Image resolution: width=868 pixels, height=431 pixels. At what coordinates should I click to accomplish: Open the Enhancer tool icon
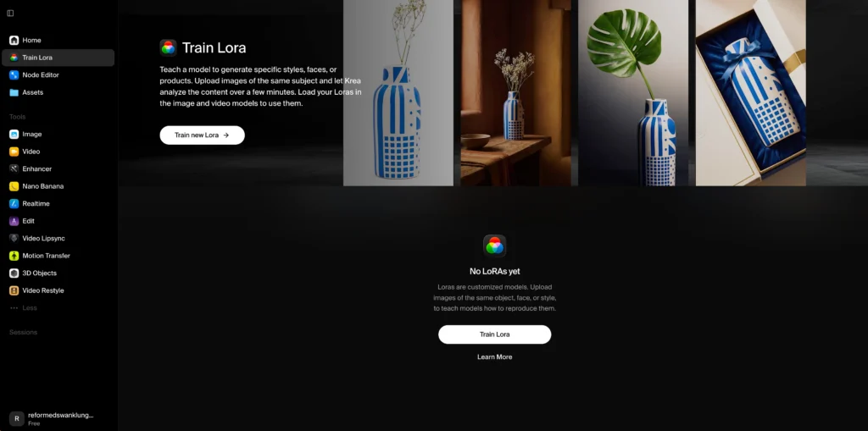coord(14,169)
